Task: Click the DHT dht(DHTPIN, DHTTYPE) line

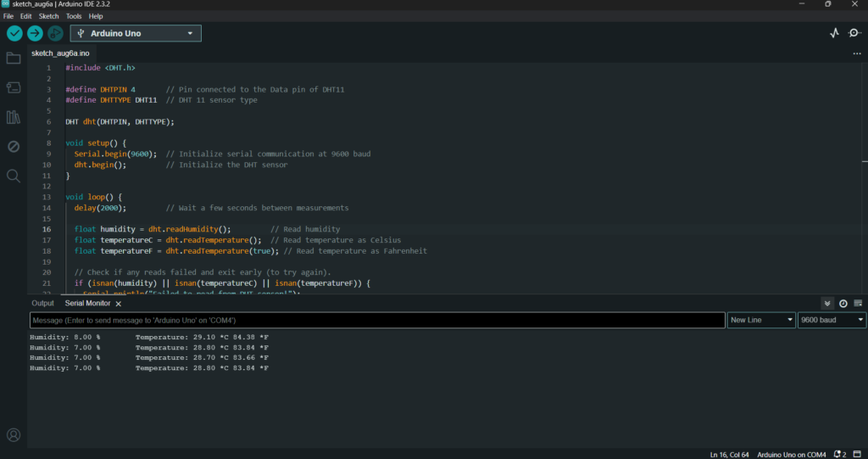Action: (x=120, y=121)
